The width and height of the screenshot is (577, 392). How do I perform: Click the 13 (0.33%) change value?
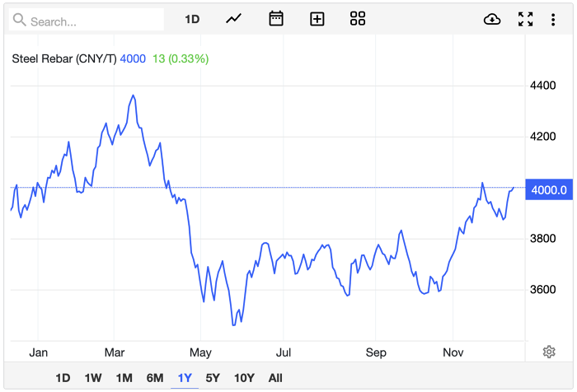point(181,58)
